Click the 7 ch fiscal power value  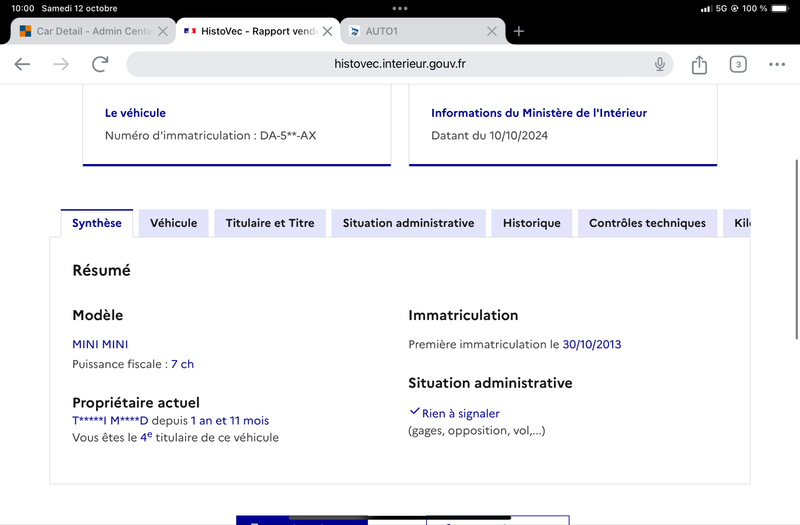click(182, 364)
